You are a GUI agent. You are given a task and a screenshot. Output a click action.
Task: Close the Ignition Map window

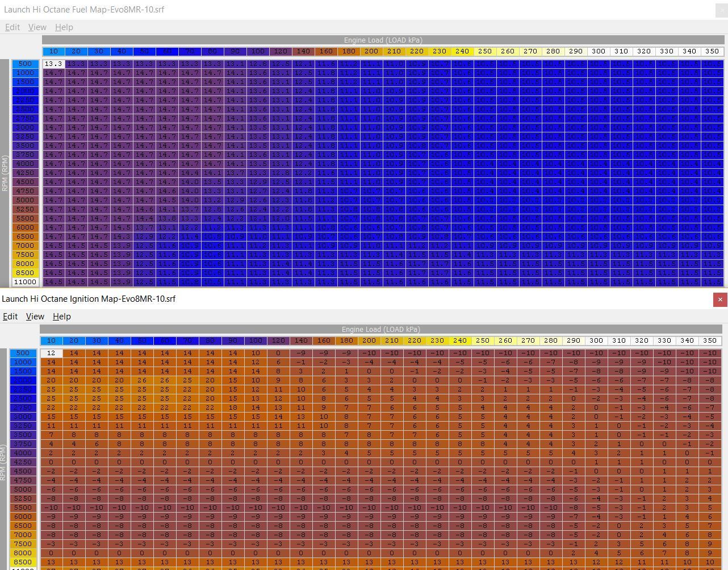tap(720, 299)
